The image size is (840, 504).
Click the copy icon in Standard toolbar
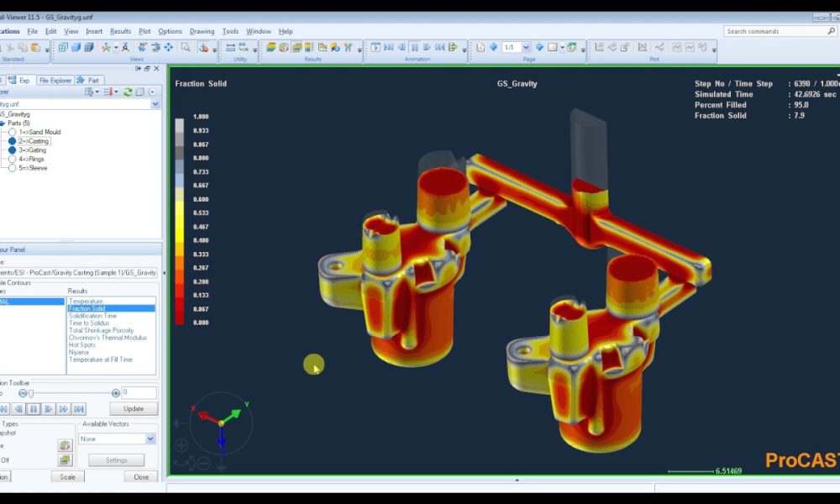pyautogui.click(x=23, y=47)
